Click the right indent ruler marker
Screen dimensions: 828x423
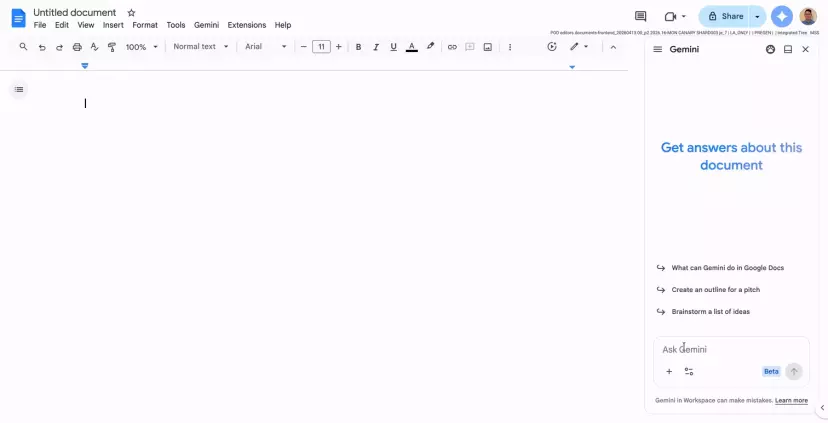572,67
